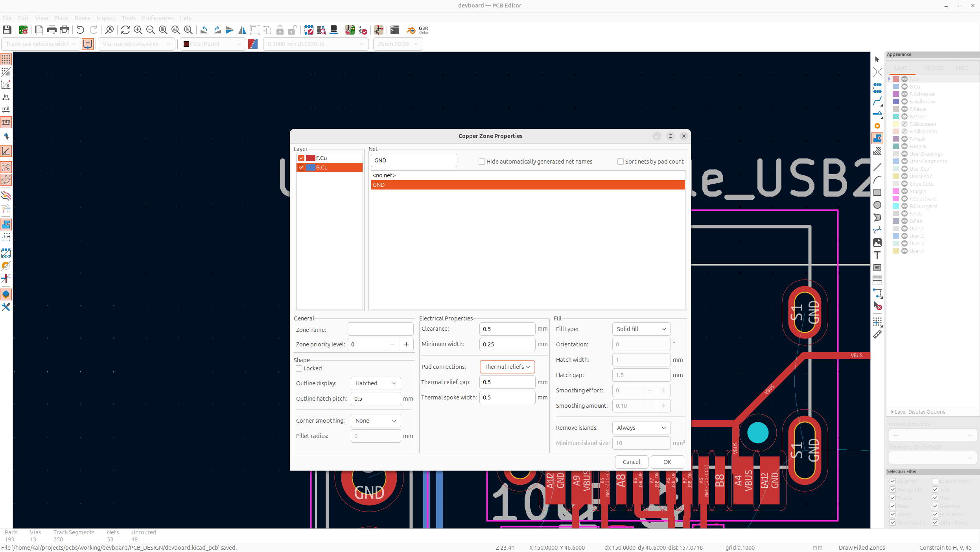The width and height of the screenshot is (980, 552).
Task: Open the Fill type dropdown
Action: 641,329
